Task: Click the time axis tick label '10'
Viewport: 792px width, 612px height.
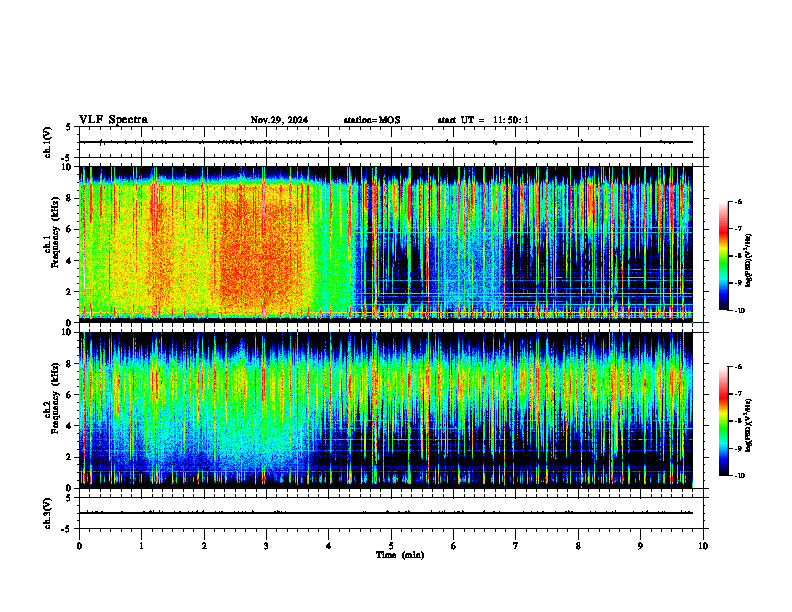Action: tap(703, 546)
